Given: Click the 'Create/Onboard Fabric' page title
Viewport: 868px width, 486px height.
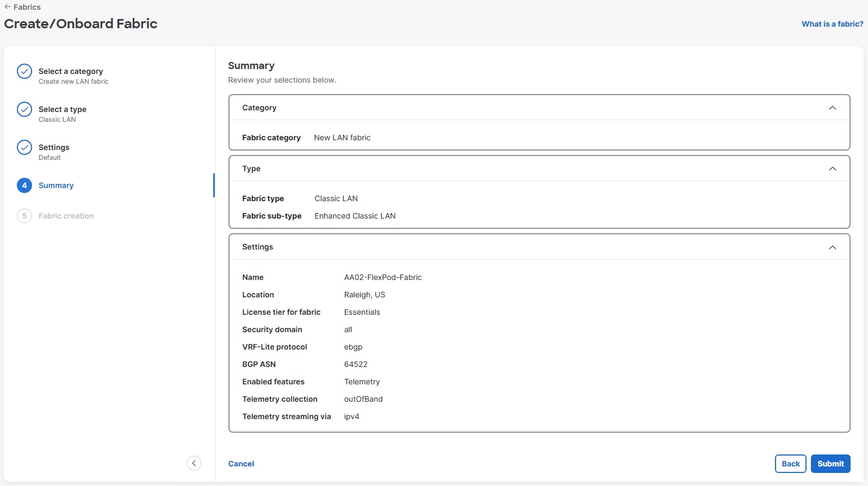Looking at the screenshot, I should pos(80,23).
